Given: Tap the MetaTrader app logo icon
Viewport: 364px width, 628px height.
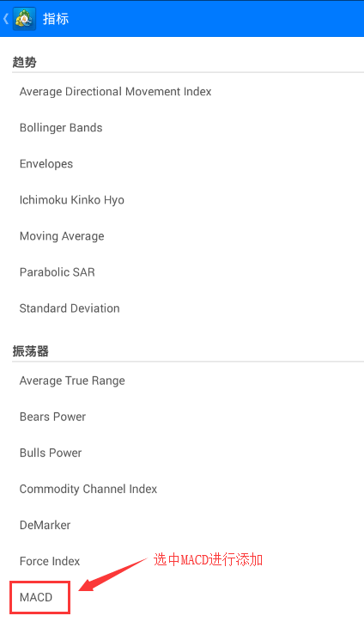Looking at the screenshot, I should click(x=24, y=18).
